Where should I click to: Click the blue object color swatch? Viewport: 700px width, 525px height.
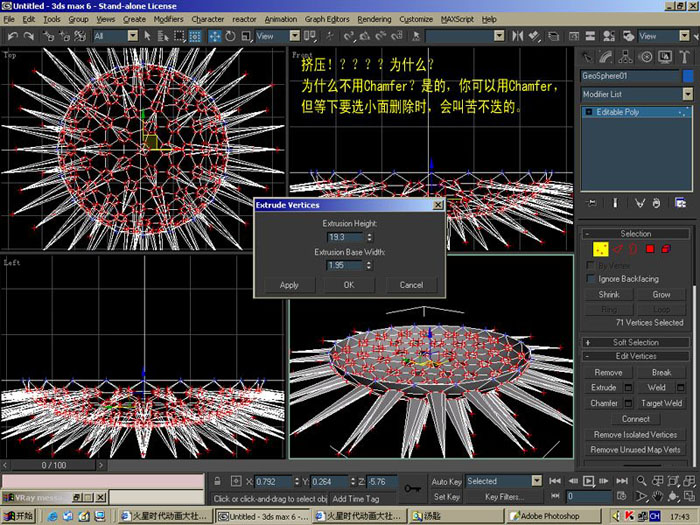[688, 76]
